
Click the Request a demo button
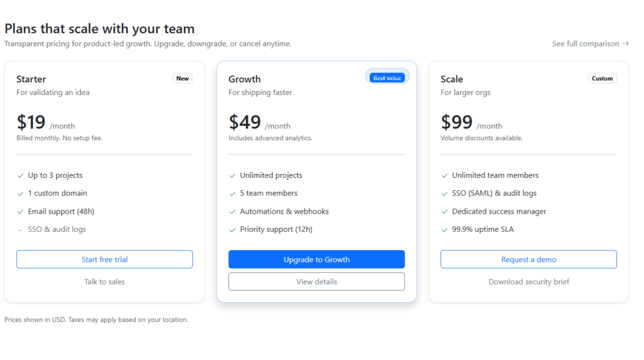click(x=528, y=259)
